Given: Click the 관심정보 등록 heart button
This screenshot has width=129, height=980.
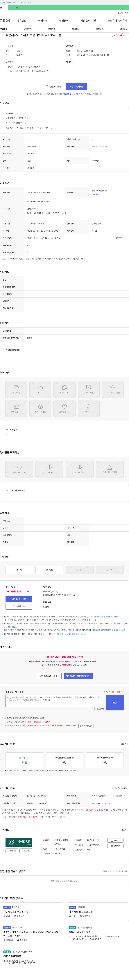Looking at the screenshot, I should (x=53, y=86).
